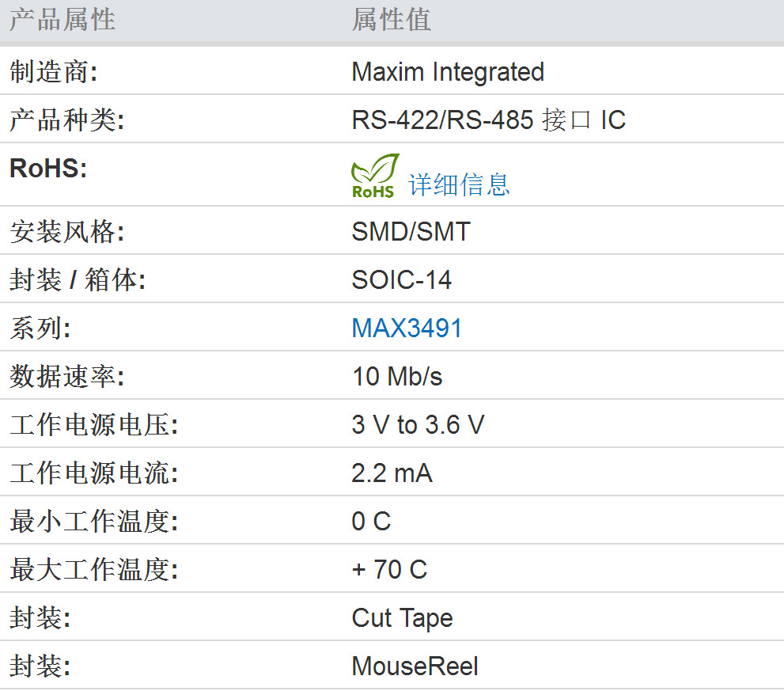Click the MouseReel packaging value
784x691 pixels.
tap(415, 666)
